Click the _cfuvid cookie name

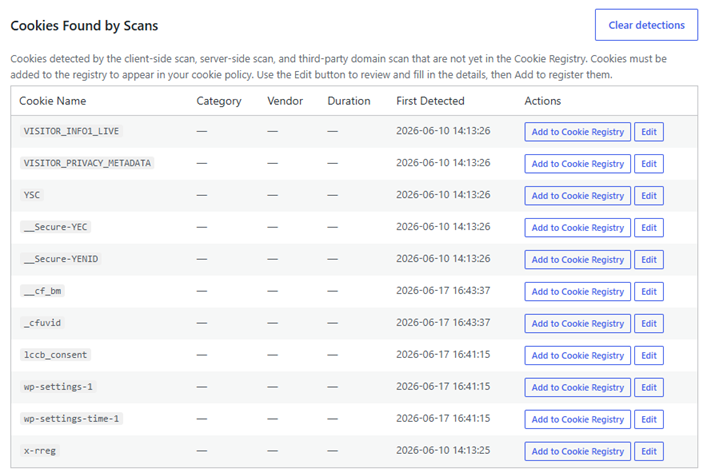(42, 323)
